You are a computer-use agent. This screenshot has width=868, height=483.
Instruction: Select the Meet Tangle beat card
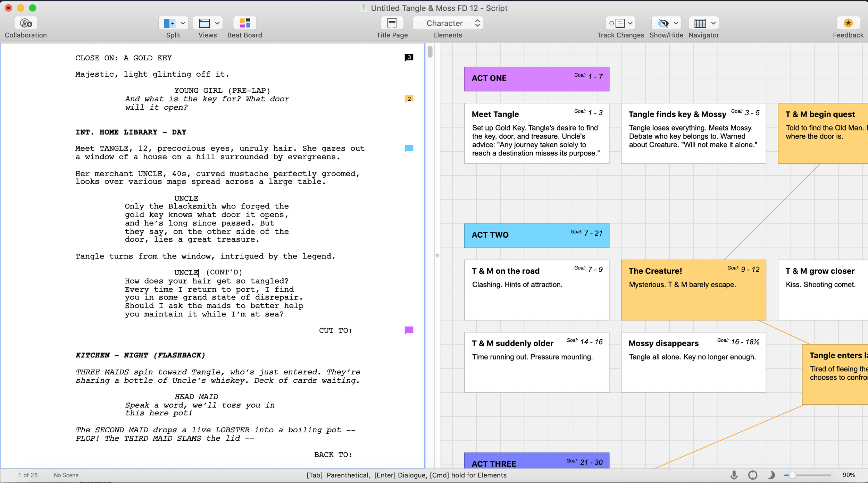537,133
